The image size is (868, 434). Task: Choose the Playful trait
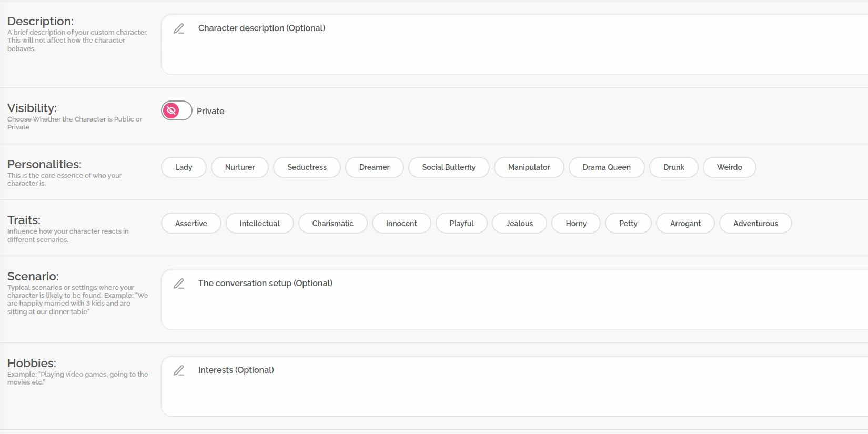[x=461, y=223]
